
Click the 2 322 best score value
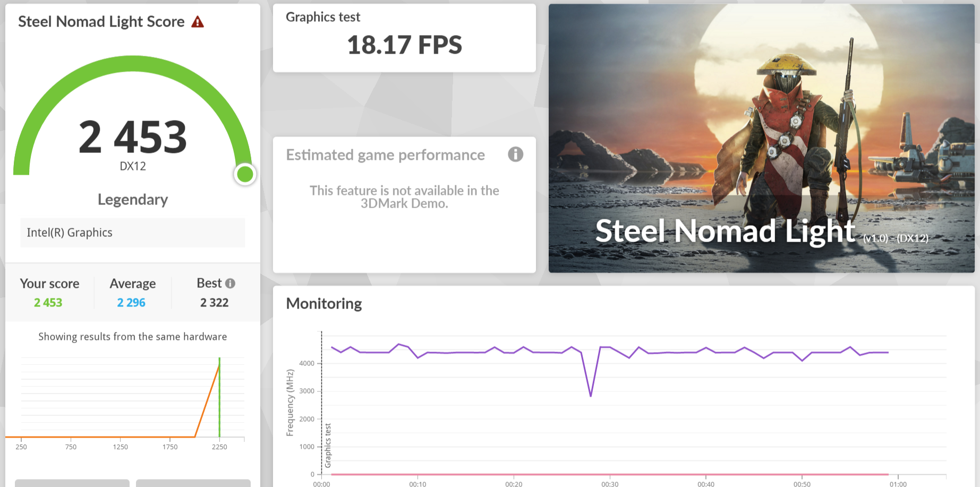215,303
